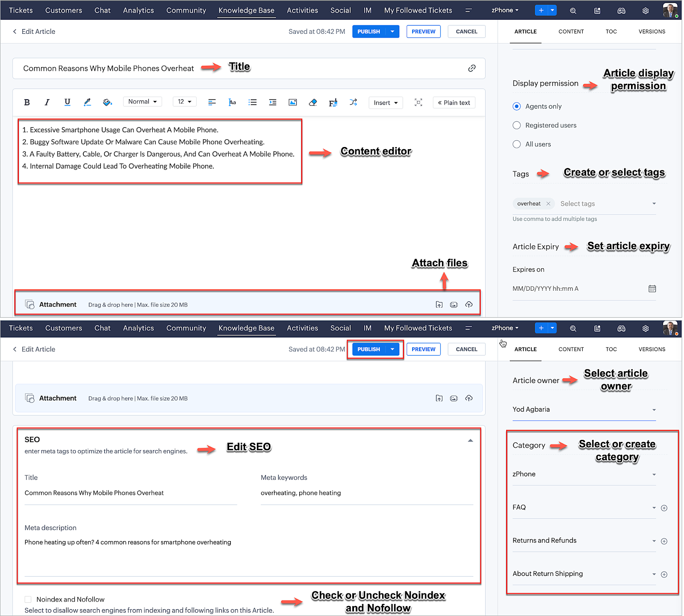684x616 pixels.
Task: Switch to the VERSIONS tab in the upper editor view
Action: click(x=652, y=32)
